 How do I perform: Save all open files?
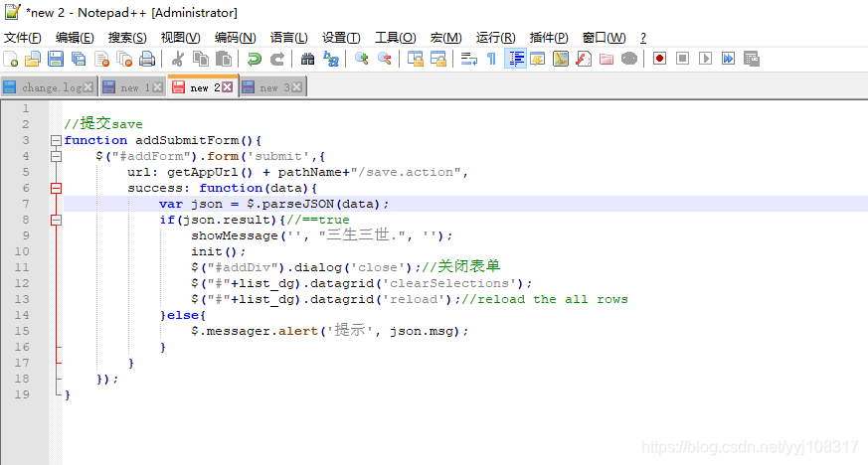tap(79, 59)
